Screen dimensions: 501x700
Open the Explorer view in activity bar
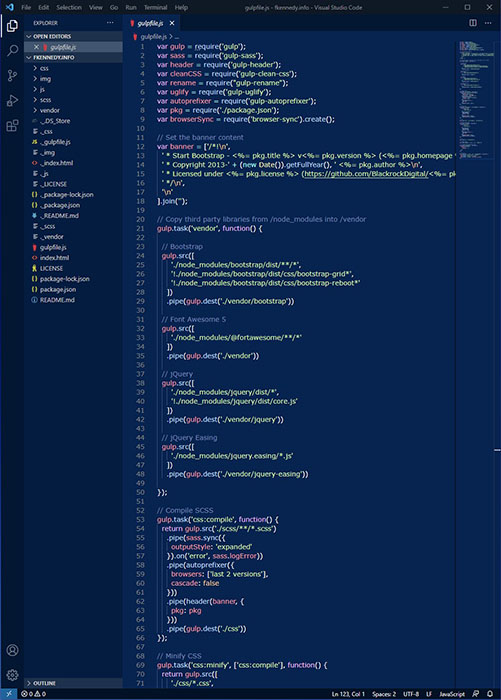click(12, 26)
